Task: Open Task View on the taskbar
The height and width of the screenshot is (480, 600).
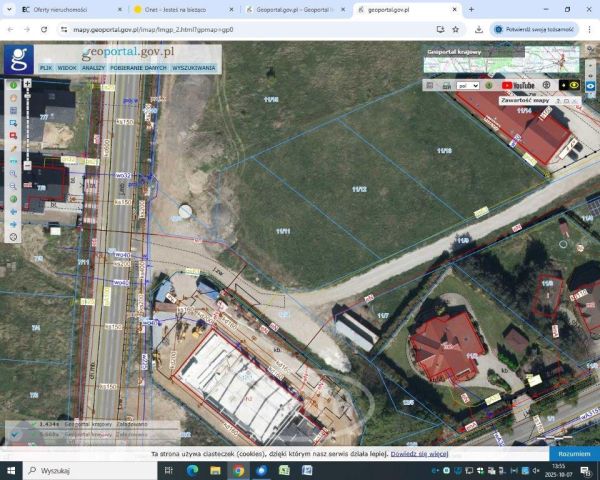Action: click(168, 470)
